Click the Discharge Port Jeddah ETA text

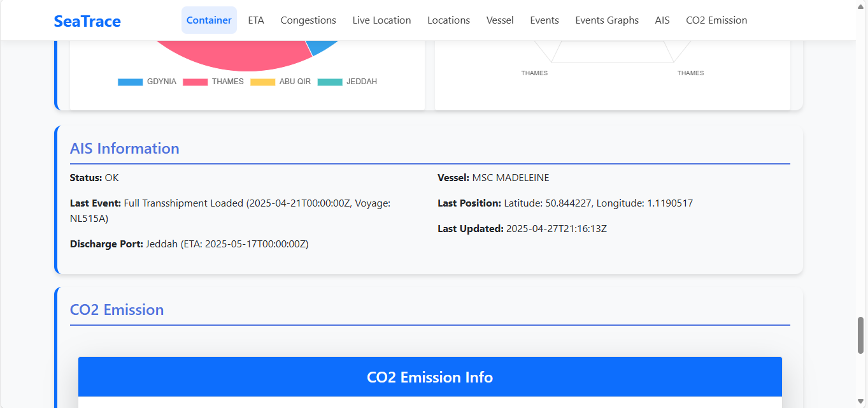[189, 244]
